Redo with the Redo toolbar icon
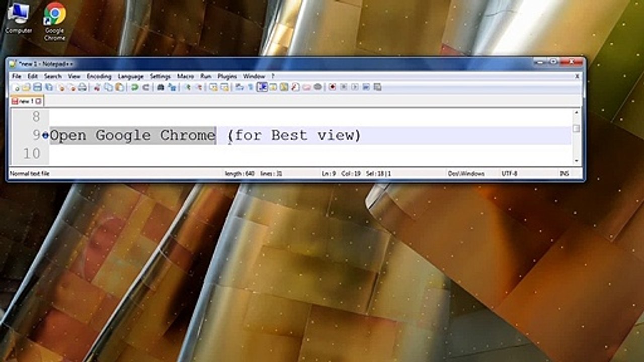This screenshot has width=644, height=362. point(146,87)
